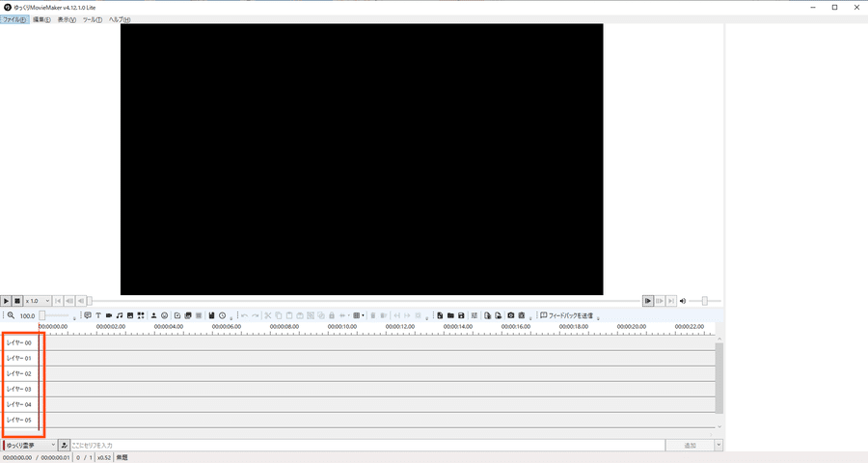Viewport: 868px width, 463px height.
Task: Add a video item with camera icon
Action: coord(108,315)
